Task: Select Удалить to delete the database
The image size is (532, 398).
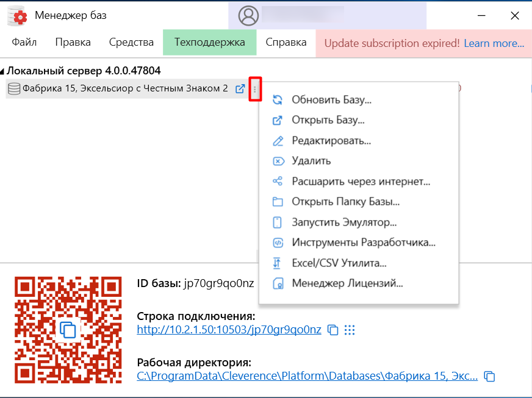Action: pyautogui.click(x=311, y=161)
